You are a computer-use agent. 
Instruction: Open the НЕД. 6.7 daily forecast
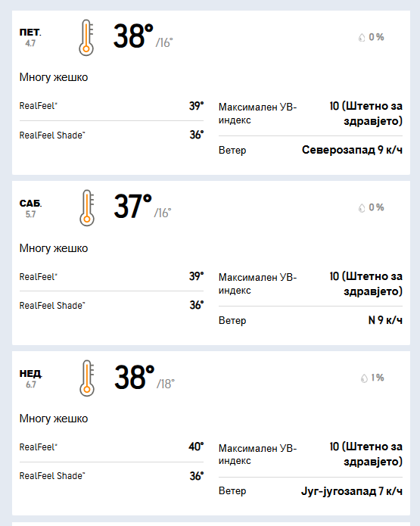(30, 378)
